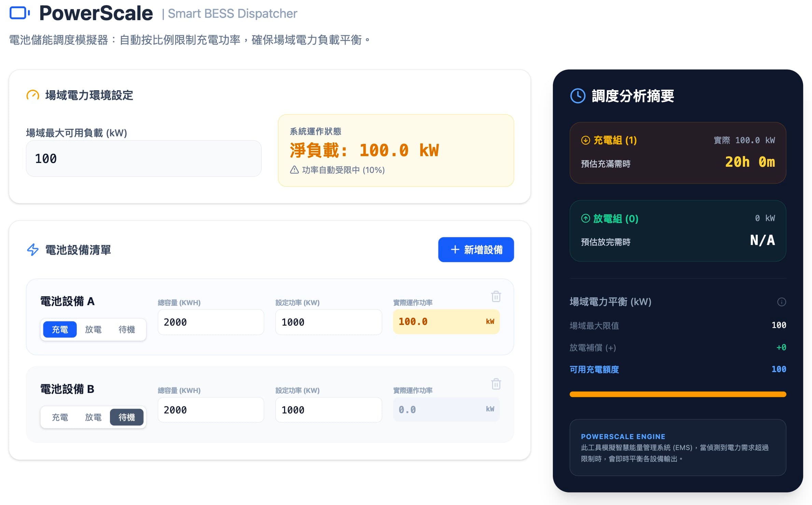Click 電池設備 A 總容量 input field
Image resolution: width=812 pixels, height=505 pixels.
(x=210, y=322)
